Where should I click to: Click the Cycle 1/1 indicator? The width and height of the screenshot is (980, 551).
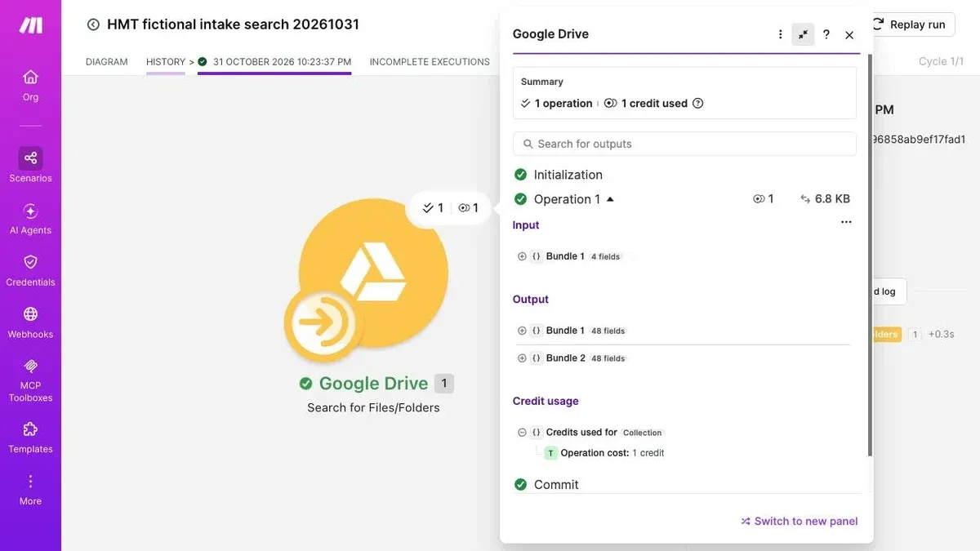941,61
